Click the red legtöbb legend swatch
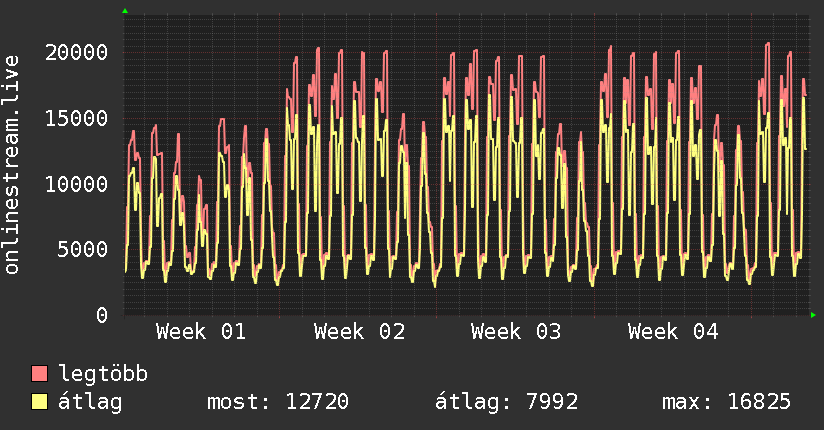 tap(39, 374)
